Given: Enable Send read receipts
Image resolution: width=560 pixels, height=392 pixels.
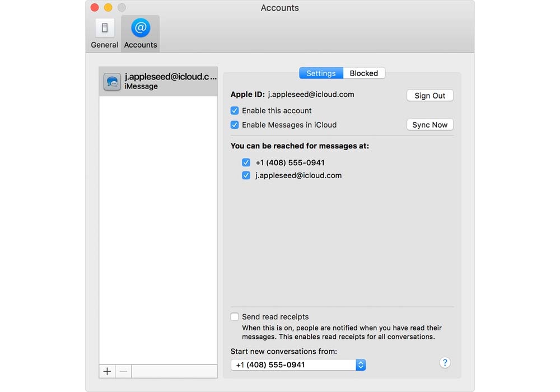Looking at the screenshot, I should click(235, 316).
